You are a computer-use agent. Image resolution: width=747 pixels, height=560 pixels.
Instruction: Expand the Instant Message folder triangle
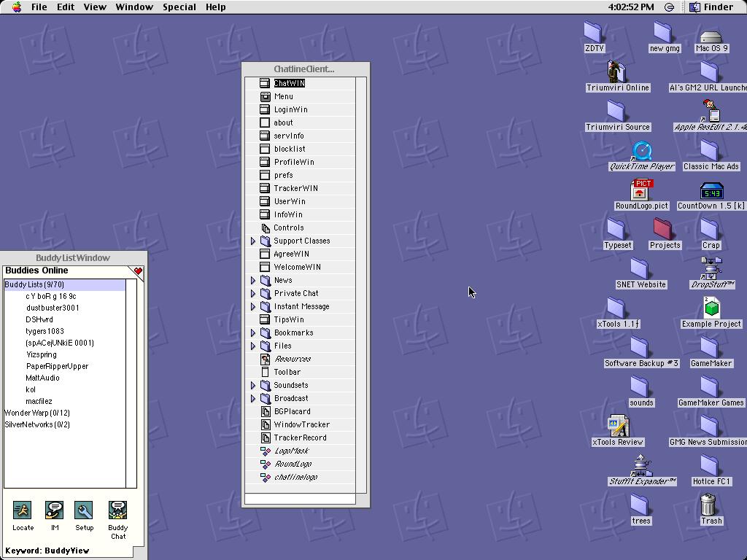[x=253, y=307]
